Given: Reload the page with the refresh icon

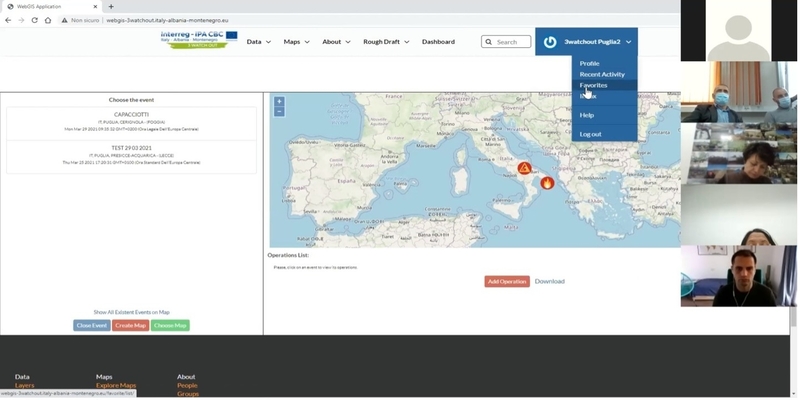Looking at the screenshot, I should [x=35, y=20].
